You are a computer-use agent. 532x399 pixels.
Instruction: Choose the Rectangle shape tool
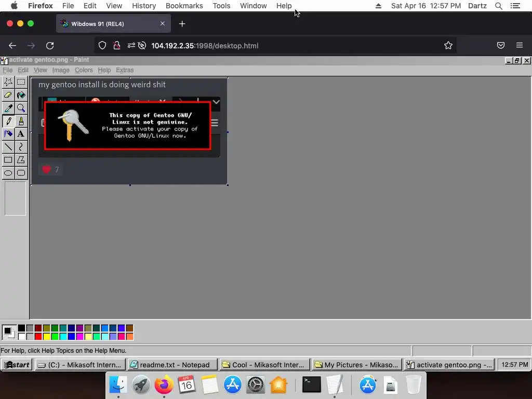[x=8, y=160]
